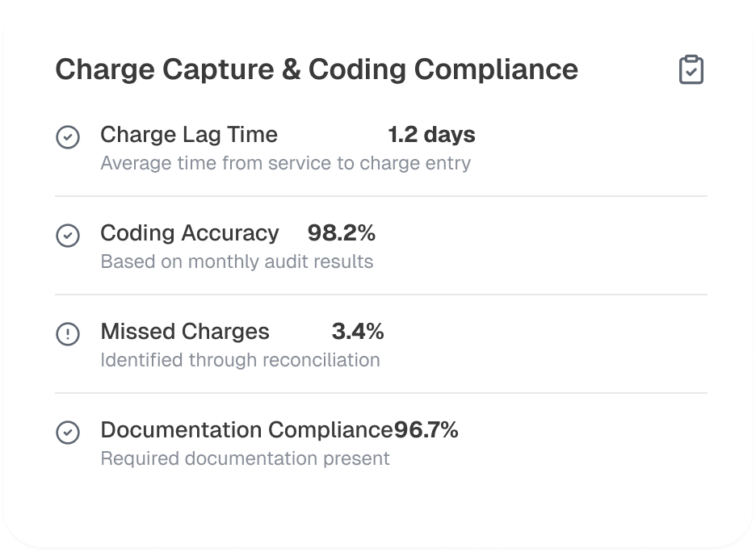Click the check icon beside Charge Lag Time
The image size is (756, 552).
click(68, 137)
